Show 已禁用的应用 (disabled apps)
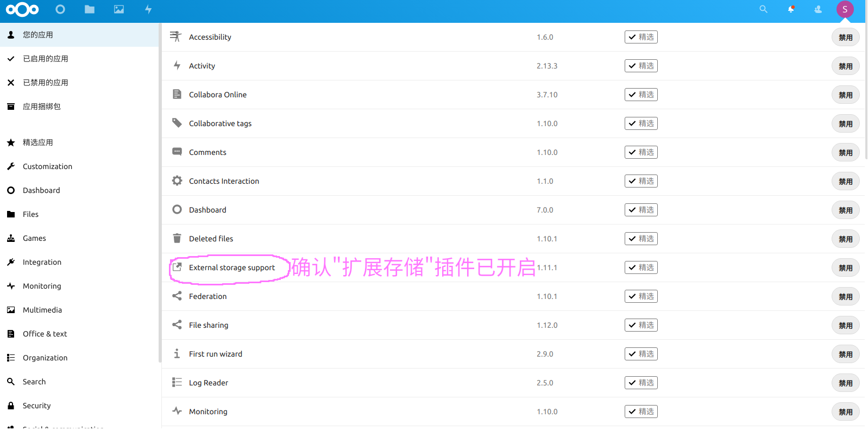 pyautogui.click(x=79, y=83)
